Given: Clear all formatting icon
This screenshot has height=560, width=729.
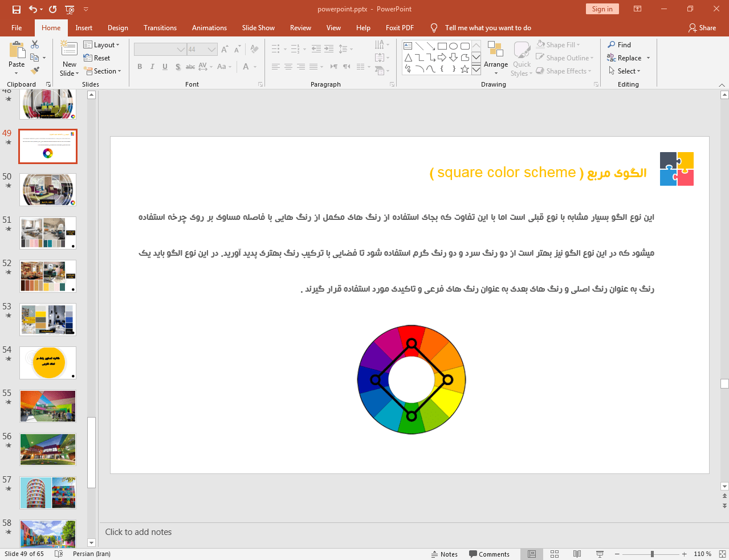Looking at the screenshot, I should (254, 50).
